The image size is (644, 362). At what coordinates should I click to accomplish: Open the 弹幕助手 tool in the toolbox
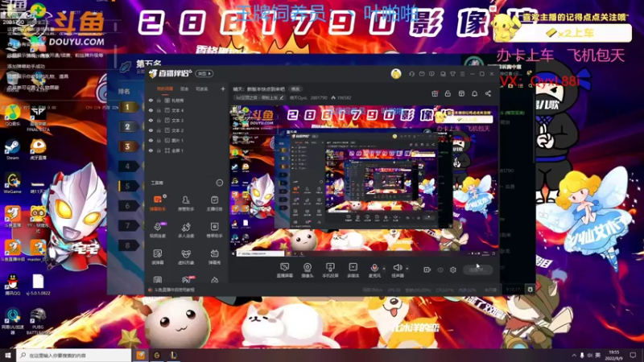point(158,204)
